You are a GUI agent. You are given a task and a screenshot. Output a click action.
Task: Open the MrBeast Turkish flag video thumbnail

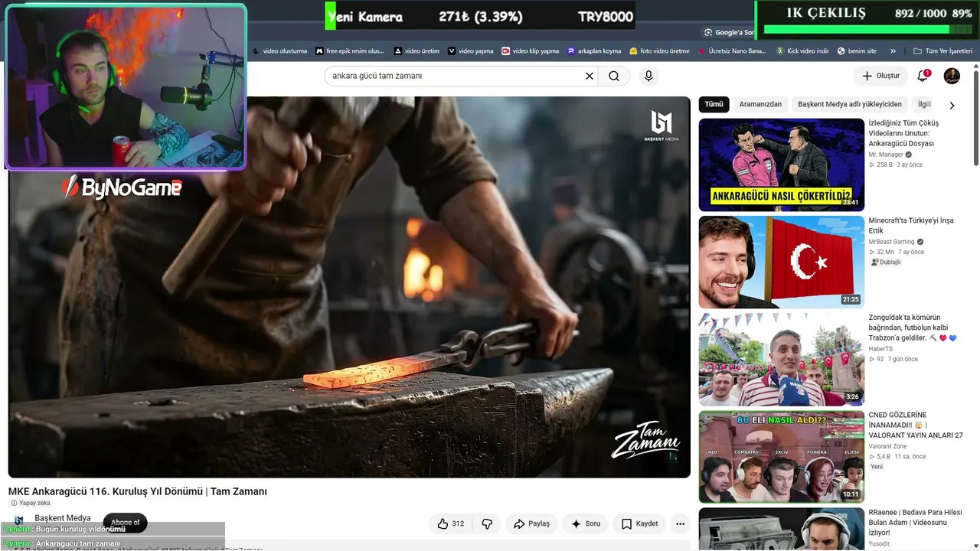[781, 262]
